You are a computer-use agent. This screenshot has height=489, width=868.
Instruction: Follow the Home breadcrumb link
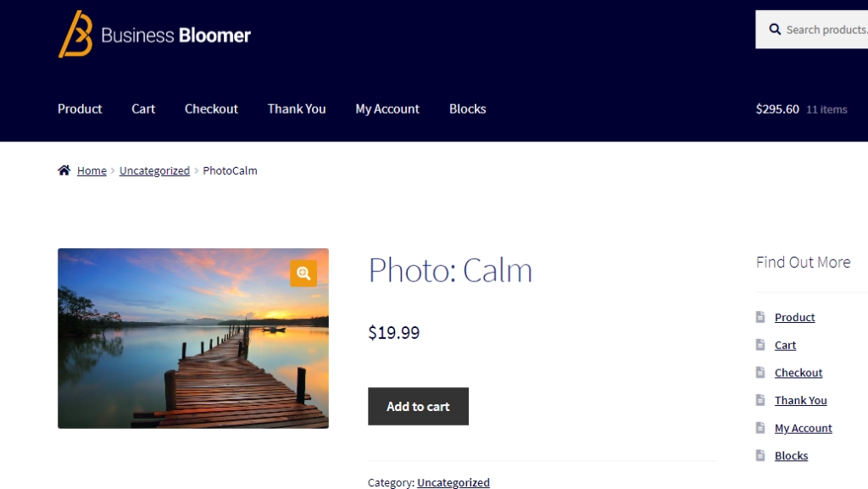tap(92, 170)
